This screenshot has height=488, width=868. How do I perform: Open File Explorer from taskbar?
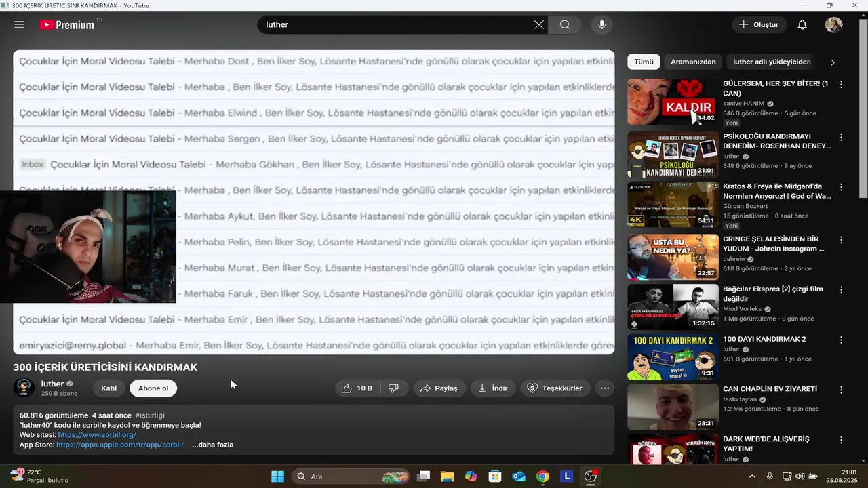[x=447, y=476]
